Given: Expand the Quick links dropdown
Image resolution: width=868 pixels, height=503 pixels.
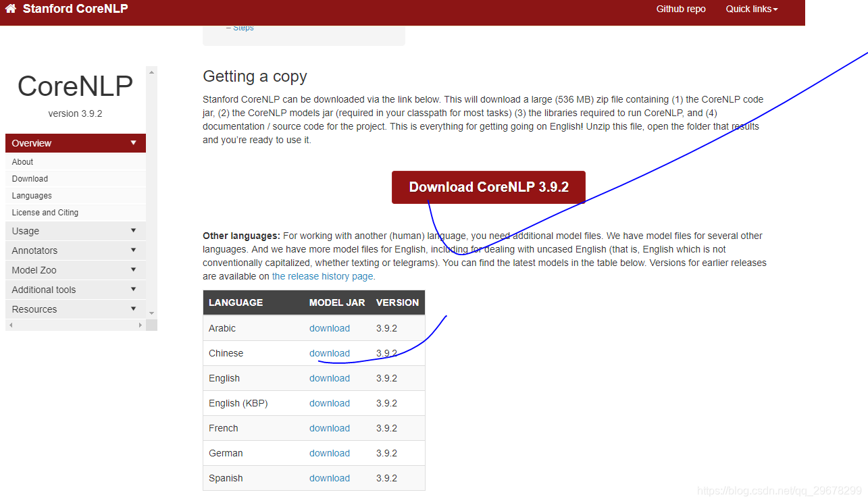Looking at the screenshot, I should (x=752, y=9).
